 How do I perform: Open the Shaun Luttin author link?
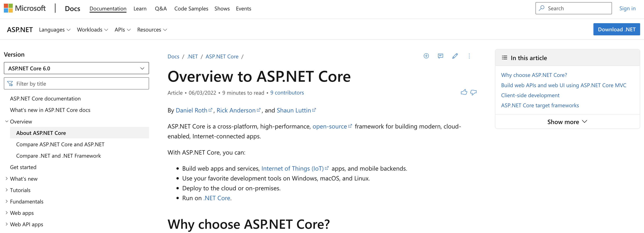click(296, 110)
